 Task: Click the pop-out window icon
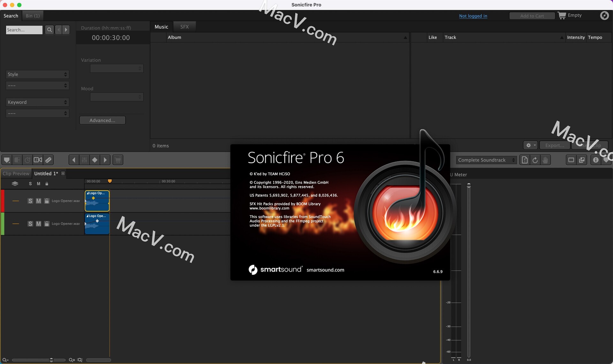coord(582,160)
